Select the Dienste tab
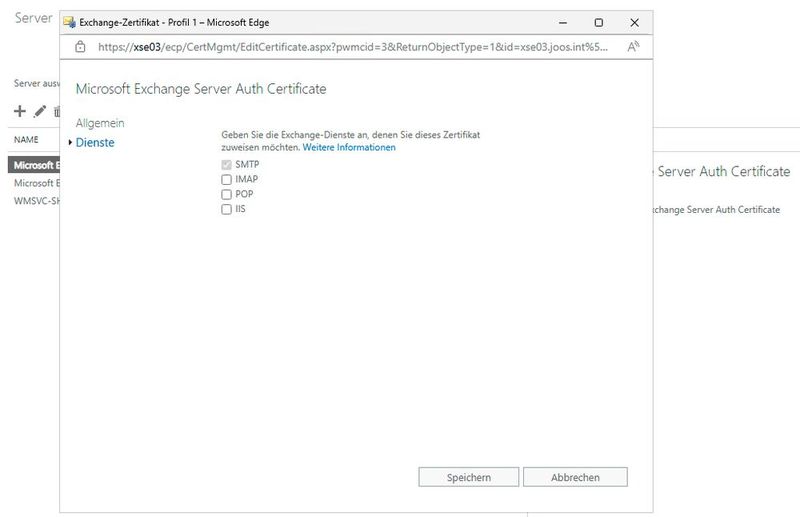The width and height of the screenshot is (800, 517). coord(95,142)
